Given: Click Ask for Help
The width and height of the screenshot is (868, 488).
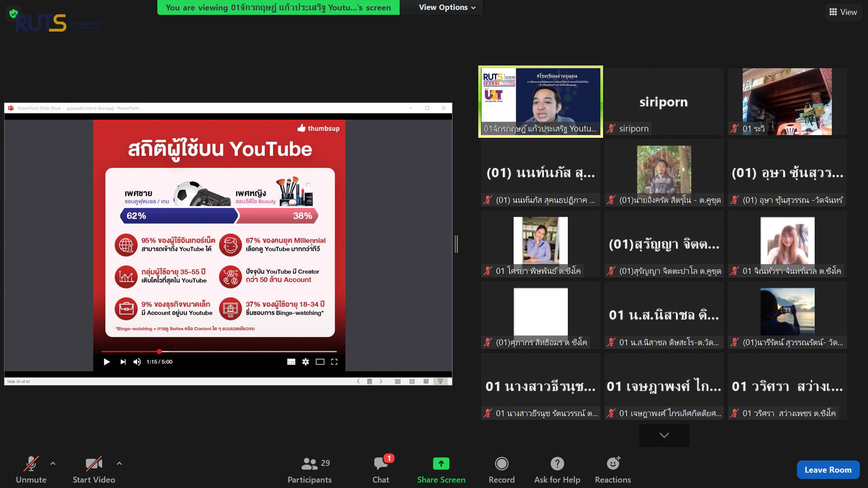Looking at the screenshot, I should [557, 470].
